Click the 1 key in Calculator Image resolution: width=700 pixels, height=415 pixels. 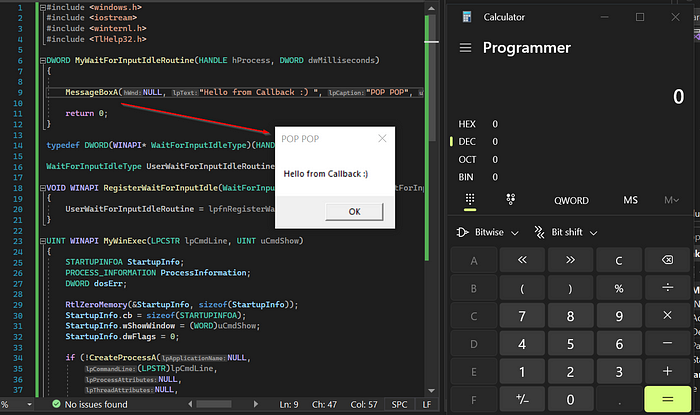522,371
